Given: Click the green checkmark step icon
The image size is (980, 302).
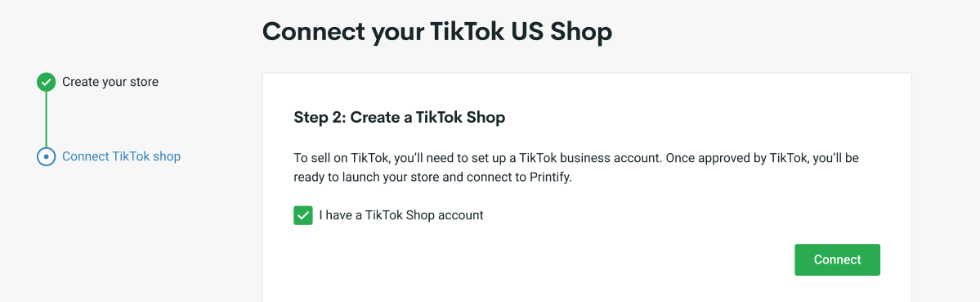Looking at the screenshot, I should pos(47,82).
